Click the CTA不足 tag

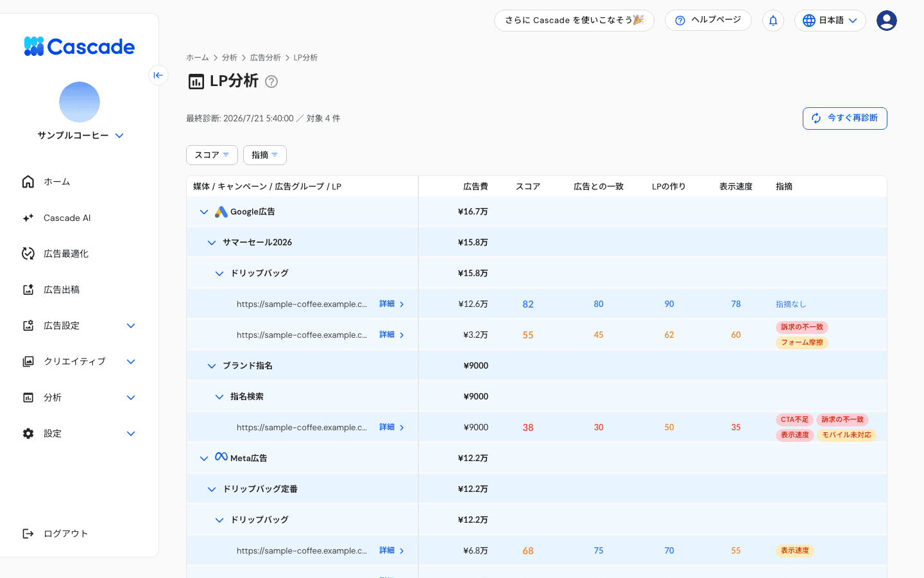794,419
